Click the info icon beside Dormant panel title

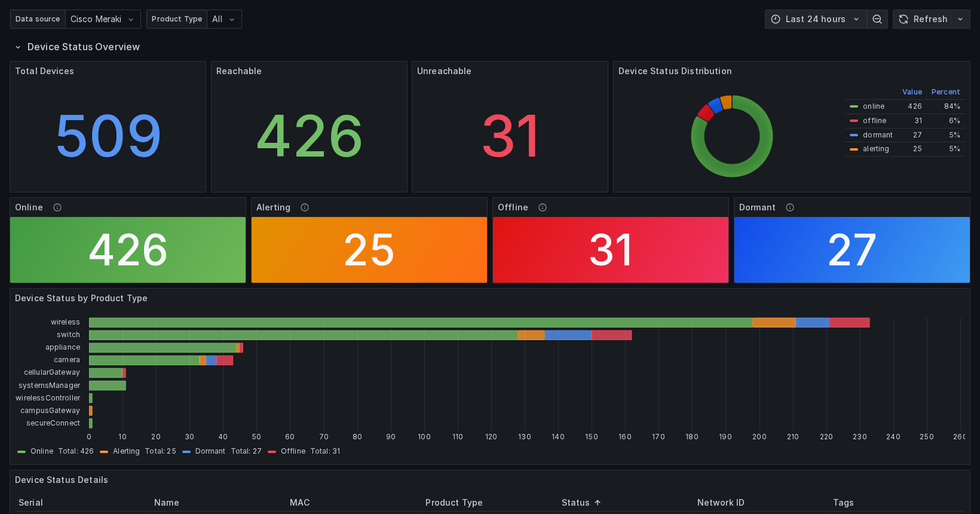coord(790,207)
